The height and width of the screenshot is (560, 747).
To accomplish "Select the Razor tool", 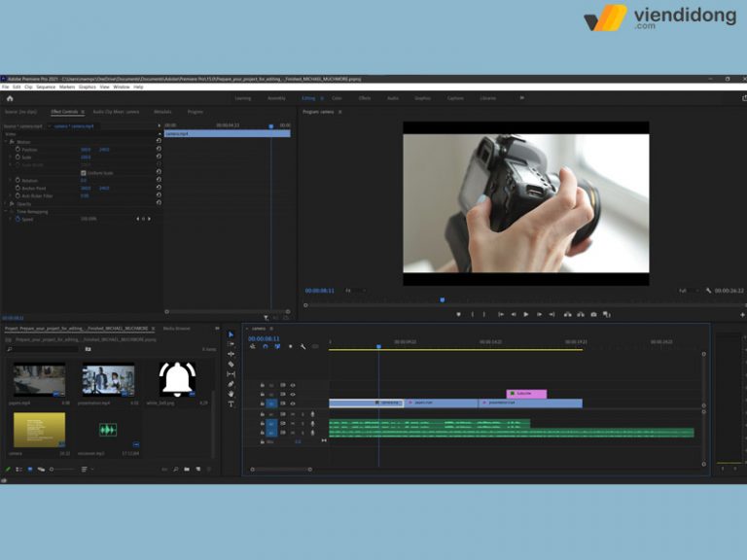I will (231, 365).
